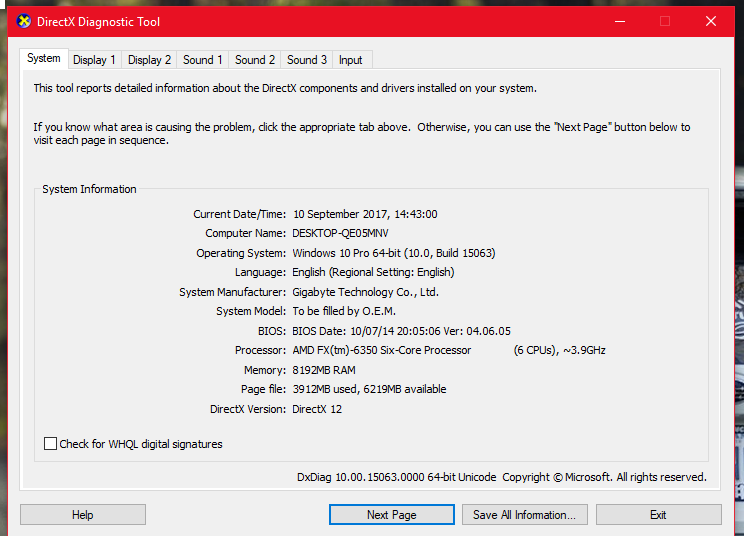Click the DirectX Diagnostic Tool title icon
The image size is (744, 536).
tap(23, 21)
